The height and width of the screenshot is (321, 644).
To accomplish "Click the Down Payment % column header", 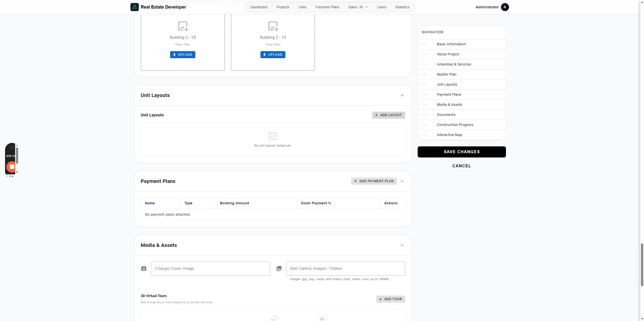I will point(338,203).
